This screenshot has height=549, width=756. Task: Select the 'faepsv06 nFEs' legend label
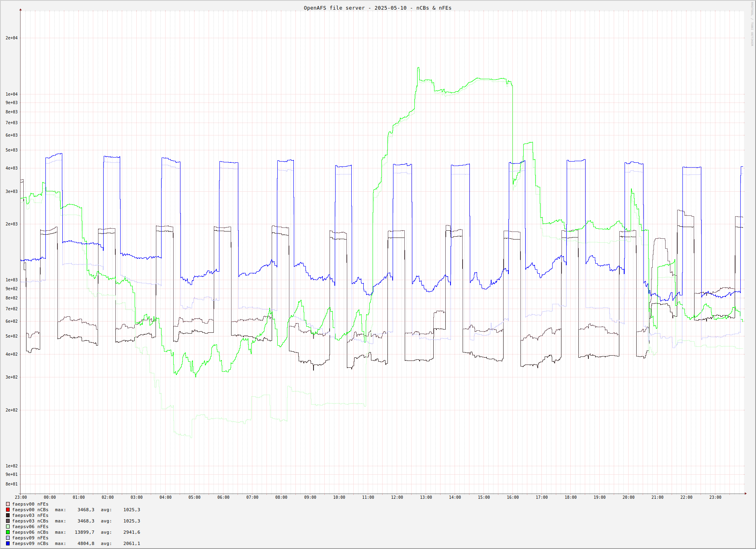click(30, 526)
